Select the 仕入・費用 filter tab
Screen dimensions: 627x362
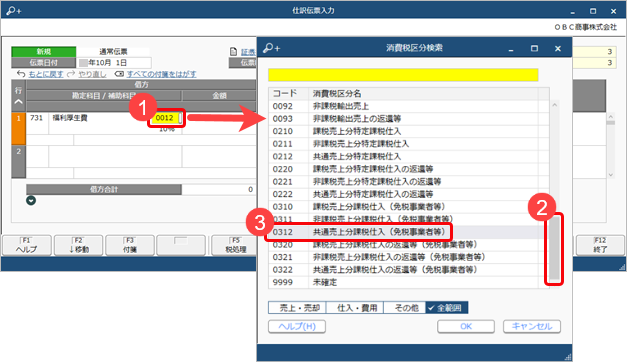[355, 308]
